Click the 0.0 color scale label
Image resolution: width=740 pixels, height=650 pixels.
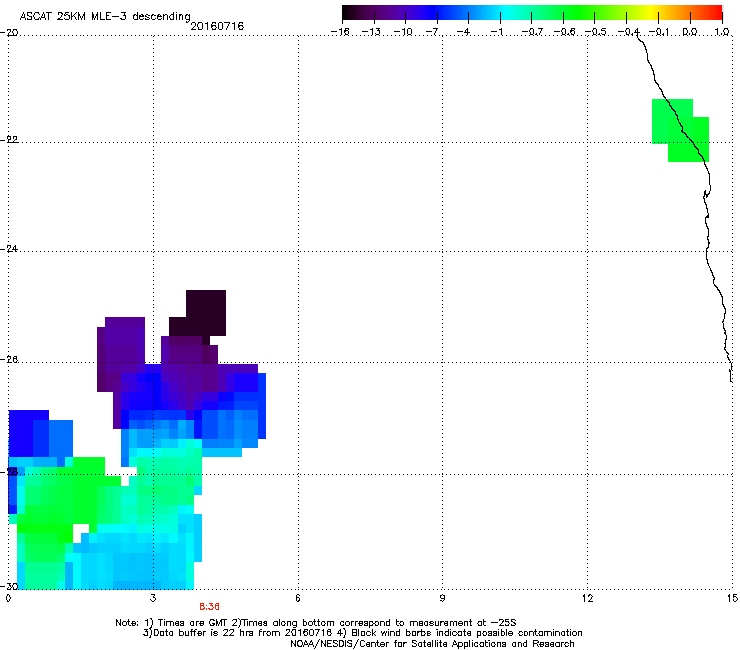pyautogui.click(x=690, y=32)
